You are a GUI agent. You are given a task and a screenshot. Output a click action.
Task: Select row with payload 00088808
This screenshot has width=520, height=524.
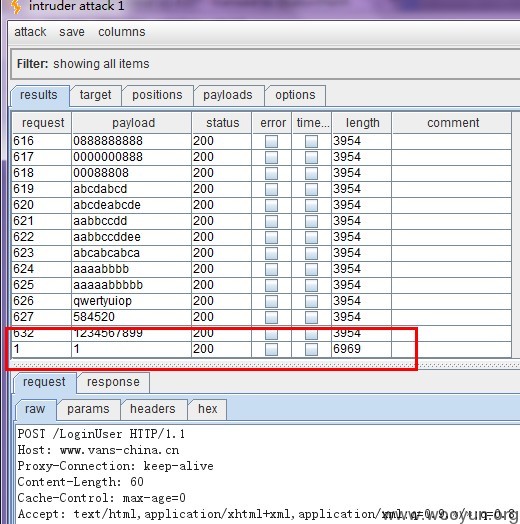(x=262, y=173)
